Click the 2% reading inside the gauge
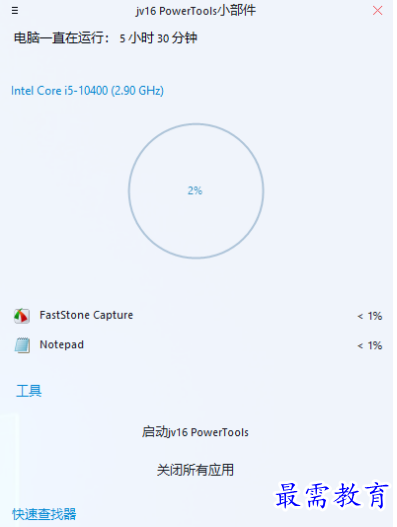Screen dimensions: 397x527 (x=195, y=191)
